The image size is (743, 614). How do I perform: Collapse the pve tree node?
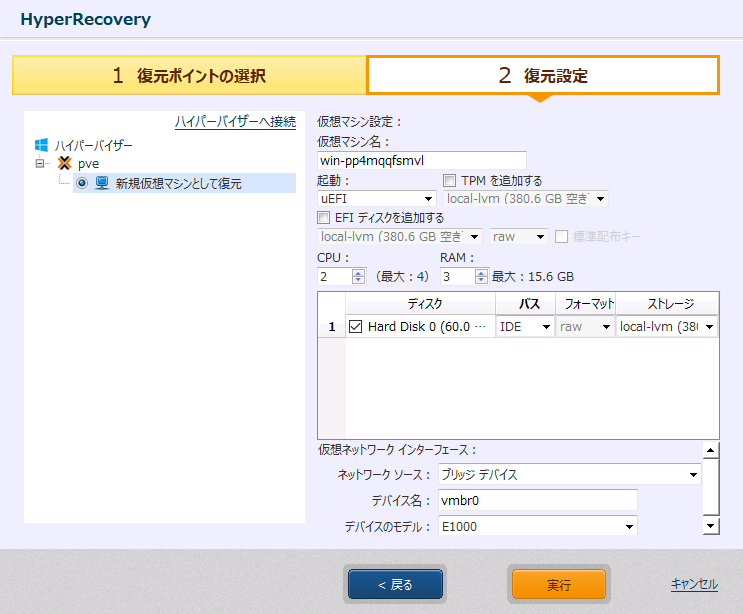(41, 163)
